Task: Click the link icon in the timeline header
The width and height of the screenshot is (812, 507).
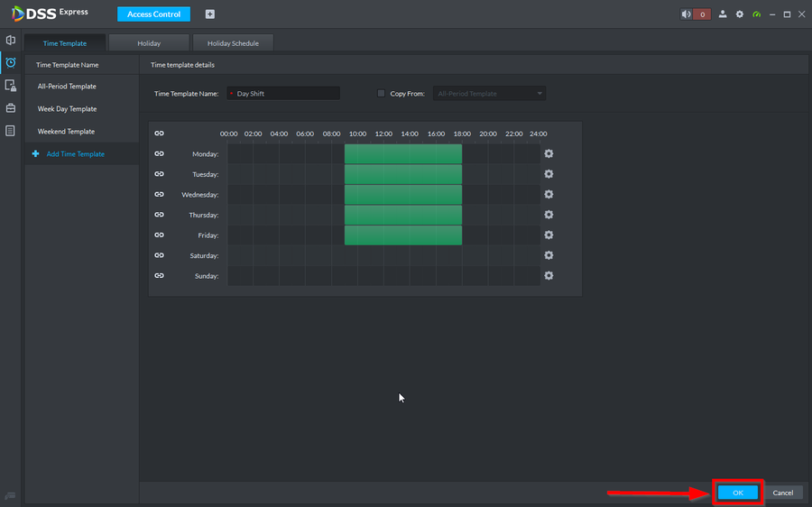Action: point(159,134)
